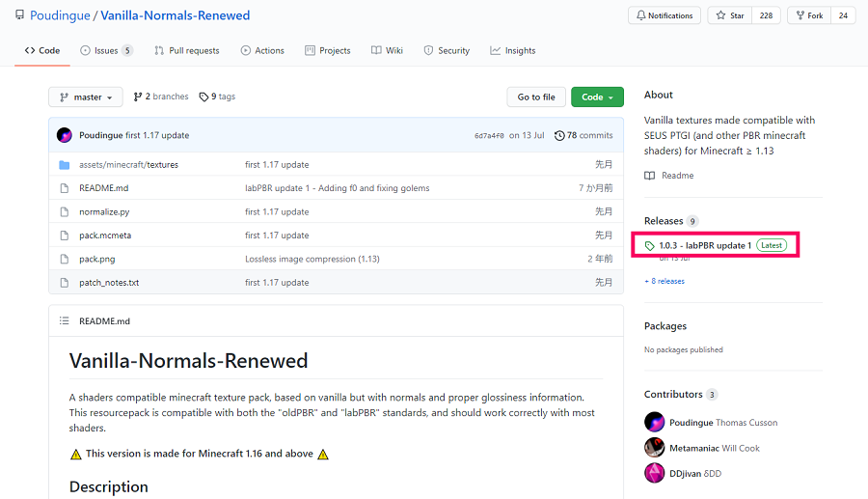
Task: Click the Go to file button
Action: (x=536, y=97)
